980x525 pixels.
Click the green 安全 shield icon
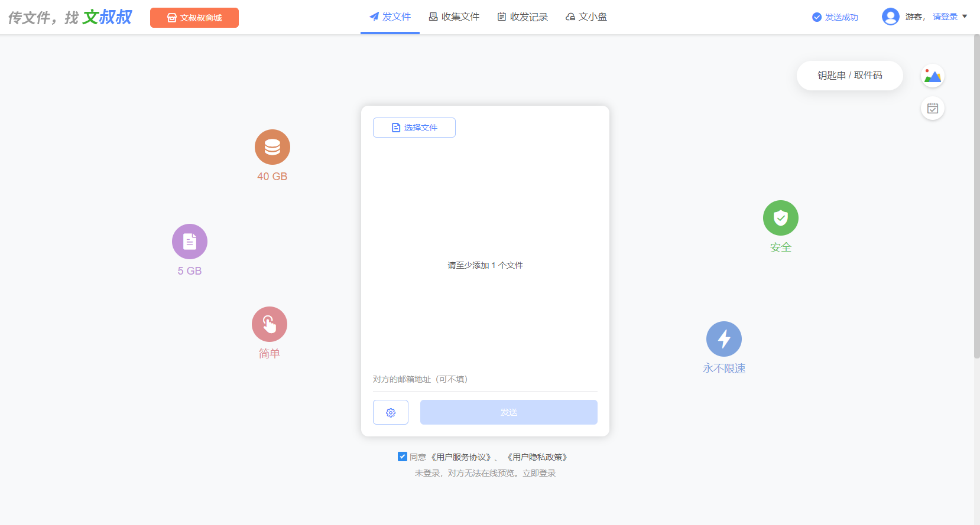(x=780, y=218)
